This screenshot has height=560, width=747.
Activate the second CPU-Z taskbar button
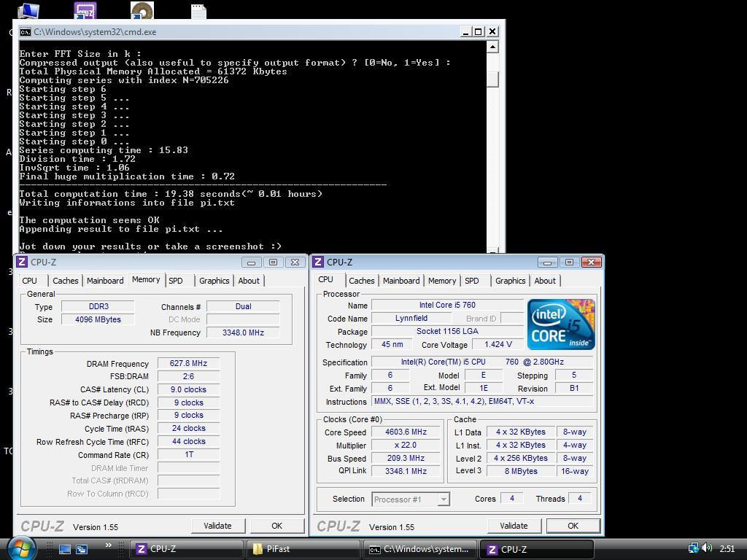536,549
